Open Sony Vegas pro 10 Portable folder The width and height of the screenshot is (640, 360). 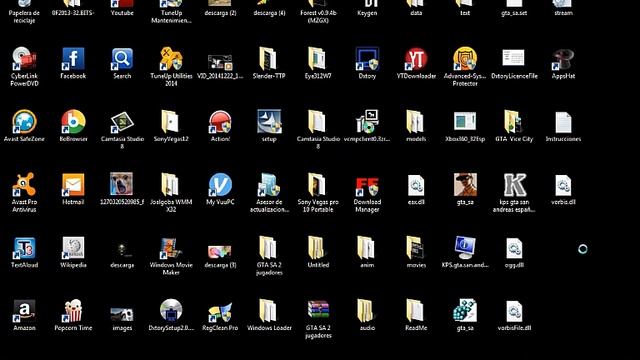coord(317,185)
